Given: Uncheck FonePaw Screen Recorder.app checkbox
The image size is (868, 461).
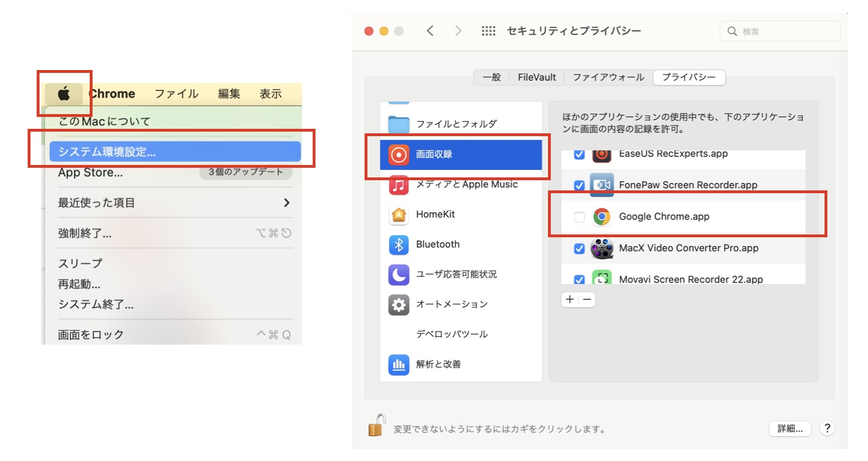Looking at the screenshot, I should pos(579,185).
